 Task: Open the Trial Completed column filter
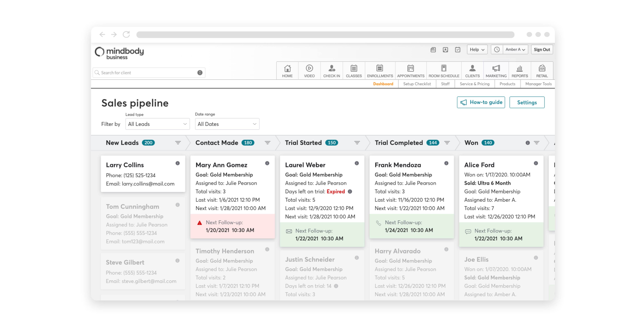447,143
